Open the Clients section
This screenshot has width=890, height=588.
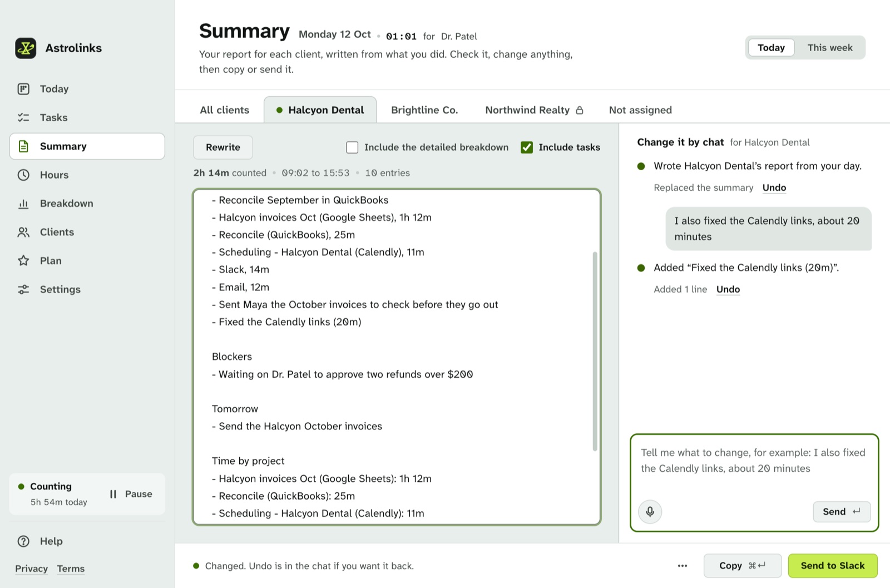click(x=87, y=232)
